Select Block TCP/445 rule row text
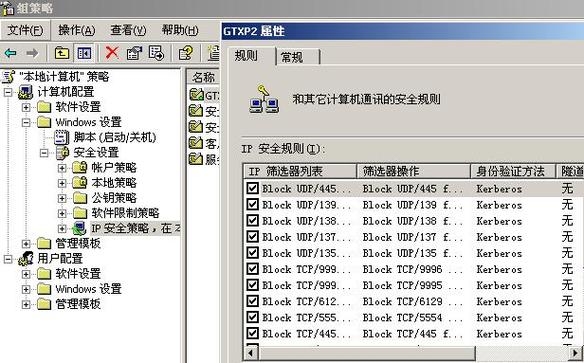584x363 pixels. [x=306, y=334]
